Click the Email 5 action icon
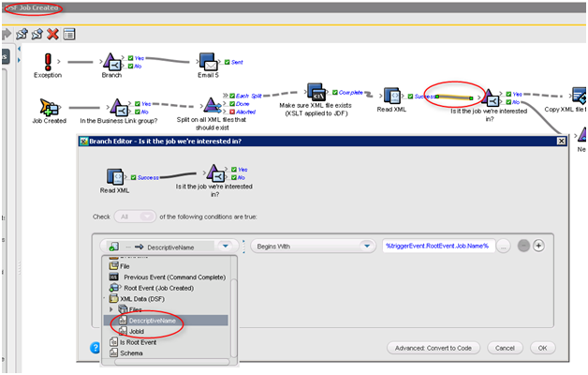Viewport: 588px width, 375px height. [x=208, y=60]
